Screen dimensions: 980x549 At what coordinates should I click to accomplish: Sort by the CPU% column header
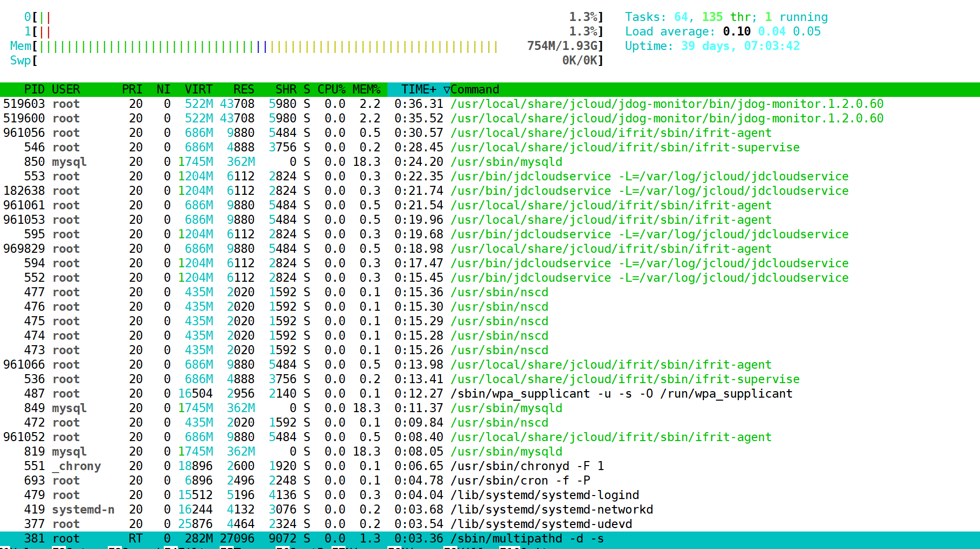331,90
